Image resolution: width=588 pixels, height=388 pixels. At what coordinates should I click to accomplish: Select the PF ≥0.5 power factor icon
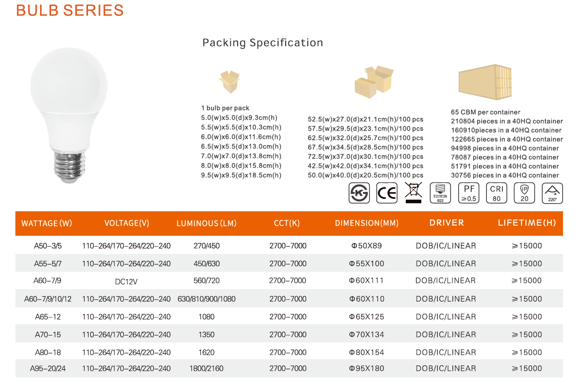(469, 193)
